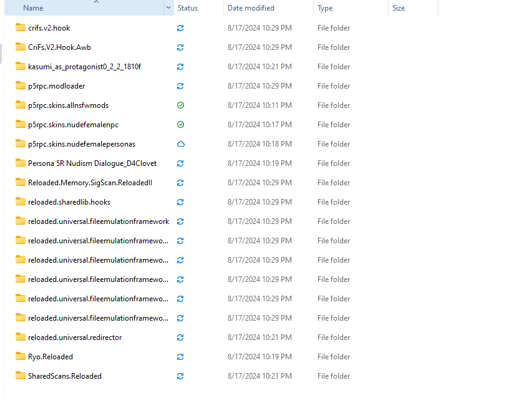Viewport: 532px width, 398px height.
Task: Sort by the Date modified column header
Action: coord(268,8)
